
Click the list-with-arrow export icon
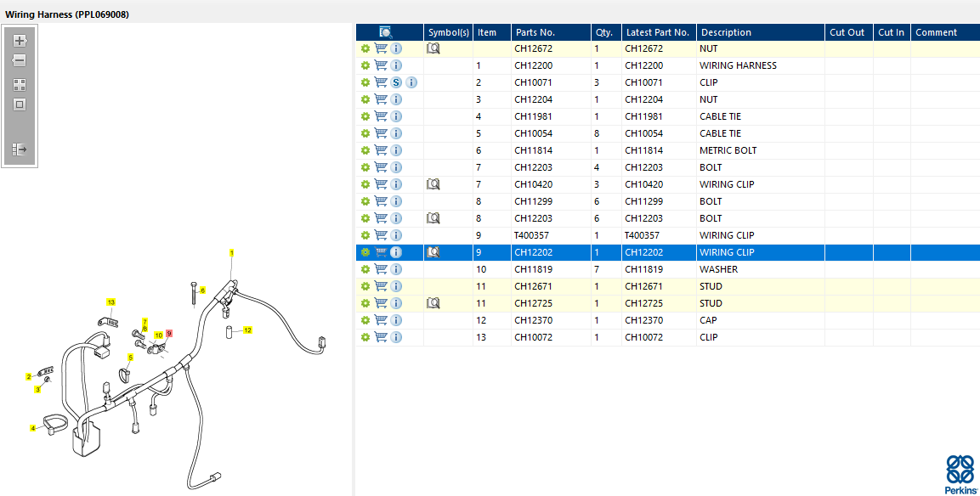pyautogui.click(x=20, y=149)
